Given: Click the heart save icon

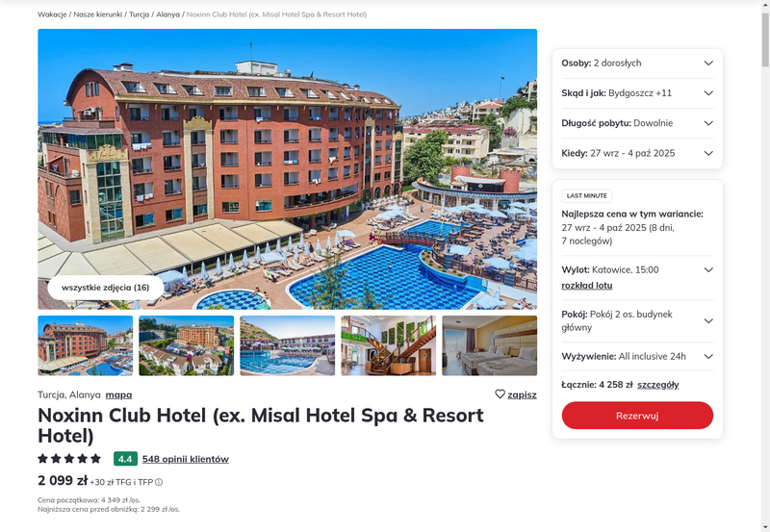Looking at the screenshot, I should 500,394.
